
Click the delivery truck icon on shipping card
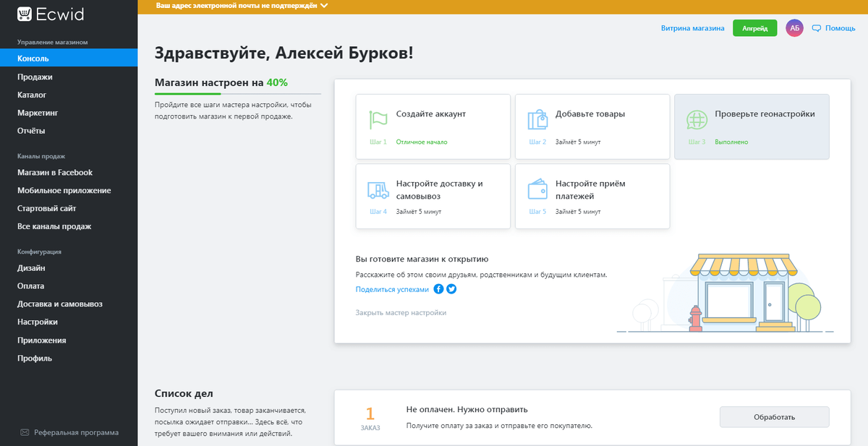(x=378, y=189)
